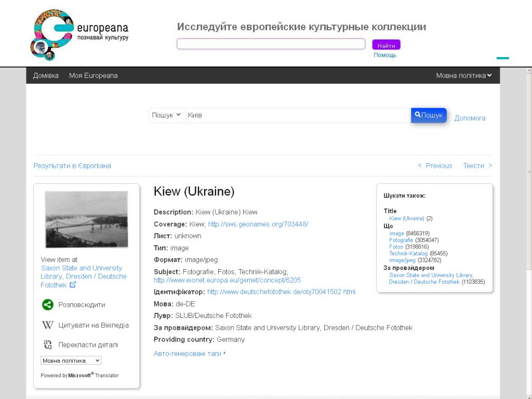Screen dimensions: 532x399
Task: Click the green share icon
Action: click(x=48, y=304)
